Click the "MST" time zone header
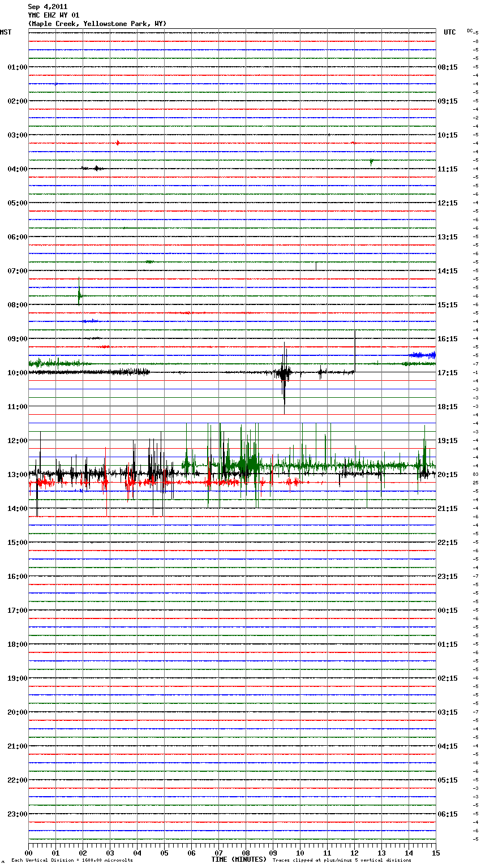This screenshot has height=868, width=481. [6, 32]
